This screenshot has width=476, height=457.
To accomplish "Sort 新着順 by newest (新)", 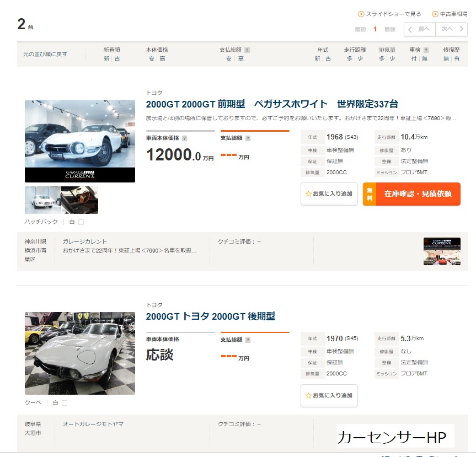I will [106, 58].
